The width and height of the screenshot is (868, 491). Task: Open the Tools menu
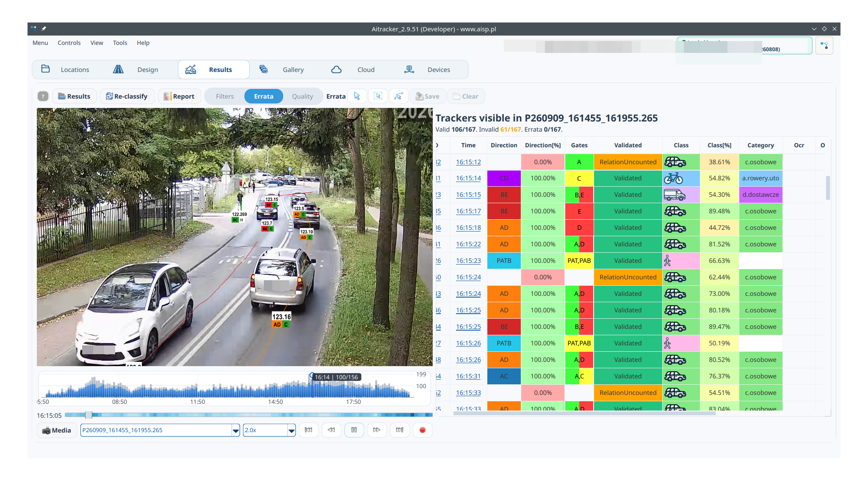point(120,43)
